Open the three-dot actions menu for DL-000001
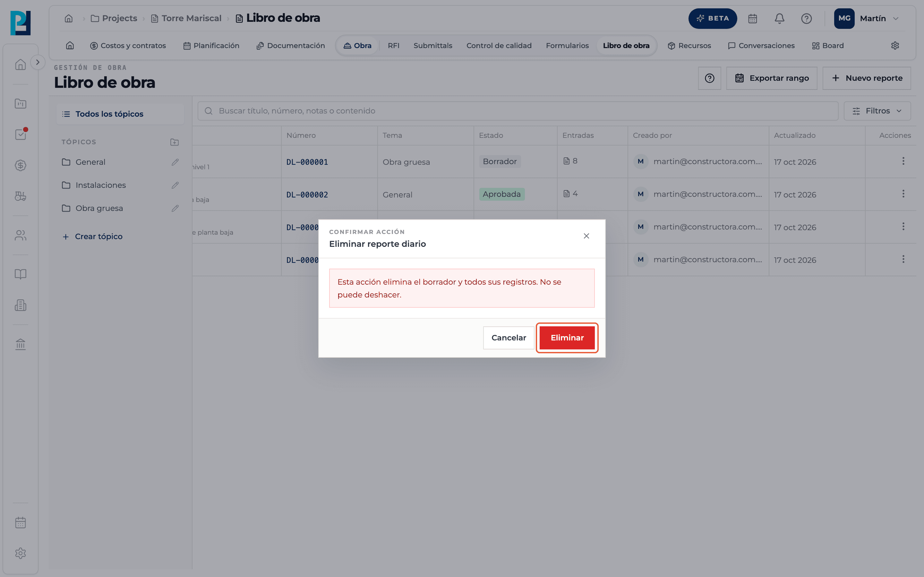The height and width of the screenshot is (577, 924). 903,161
